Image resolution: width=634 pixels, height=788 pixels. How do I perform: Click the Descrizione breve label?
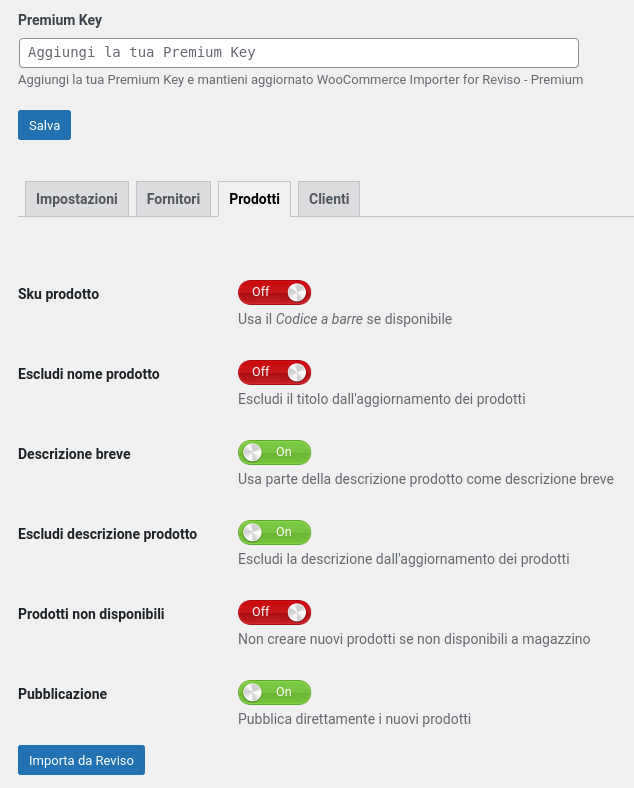click(x=74, y=454)
